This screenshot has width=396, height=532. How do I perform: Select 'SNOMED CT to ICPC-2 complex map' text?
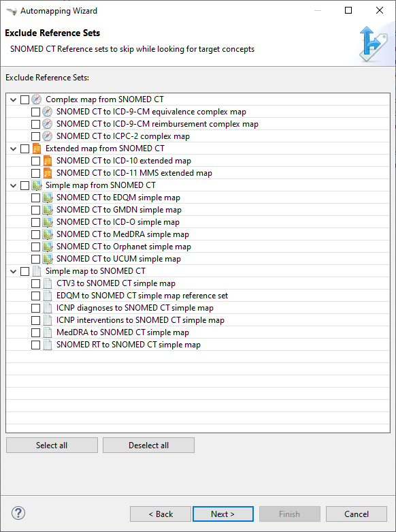pos(123,136)
